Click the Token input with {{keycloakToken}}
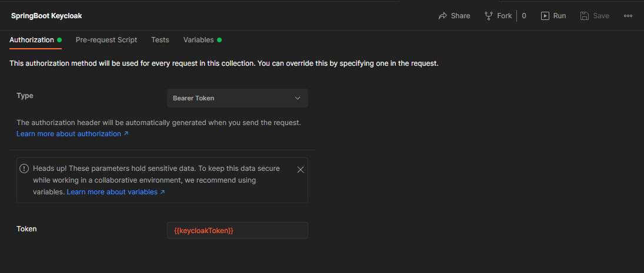Screen dimensions: 644x273 (x=238, y=231)
